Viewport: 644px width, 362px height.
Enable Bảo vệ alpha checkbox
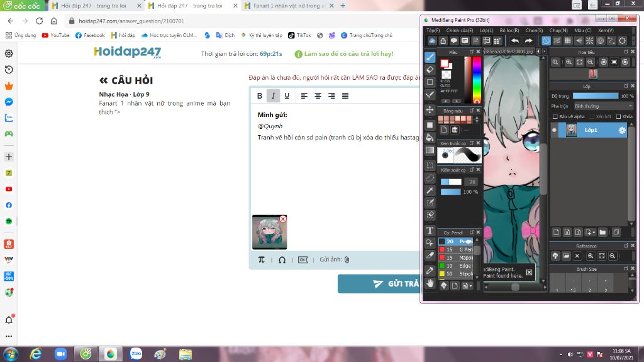pos(555,116)
